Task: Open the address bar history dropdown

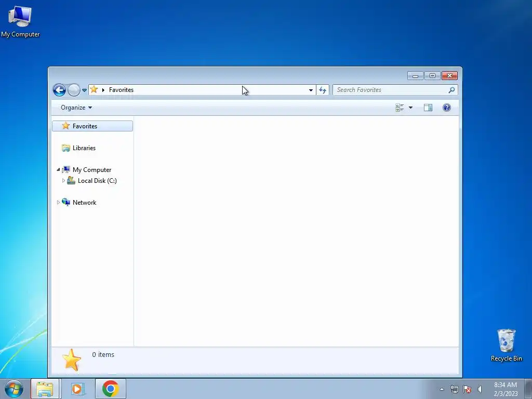Action: pos(311,90)
